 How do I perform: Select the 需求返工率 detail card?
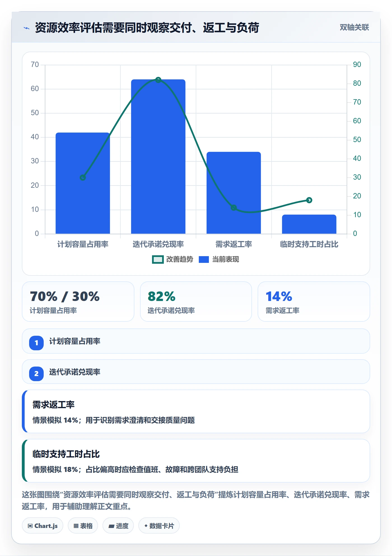196,411
